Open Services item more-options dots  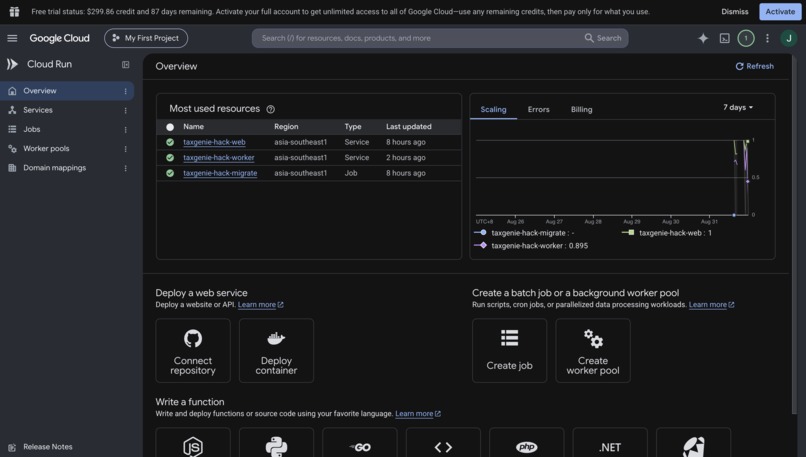coord(125,110)
